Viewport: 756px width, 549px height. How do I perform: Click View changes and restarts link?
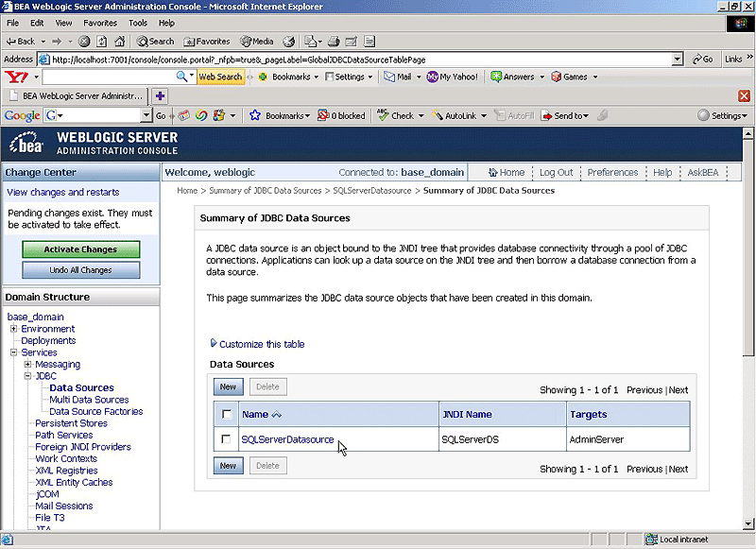click(63, 192)
